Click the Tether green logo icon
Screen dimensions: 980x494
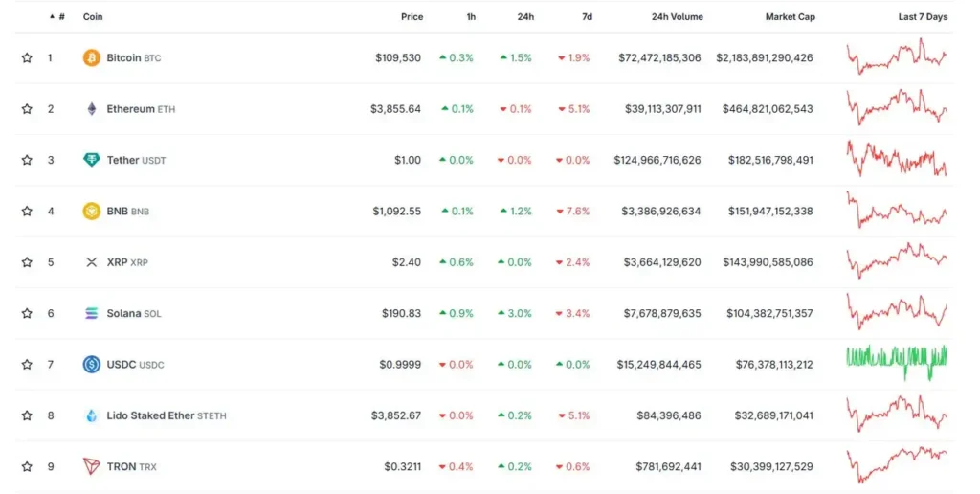point(92,160)
